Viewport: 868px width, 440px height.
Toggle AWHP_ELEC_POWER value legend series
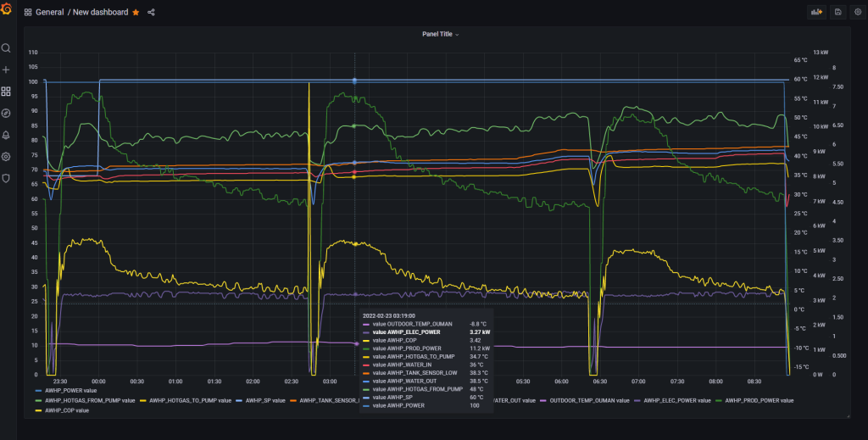click(x=677, y=401)
